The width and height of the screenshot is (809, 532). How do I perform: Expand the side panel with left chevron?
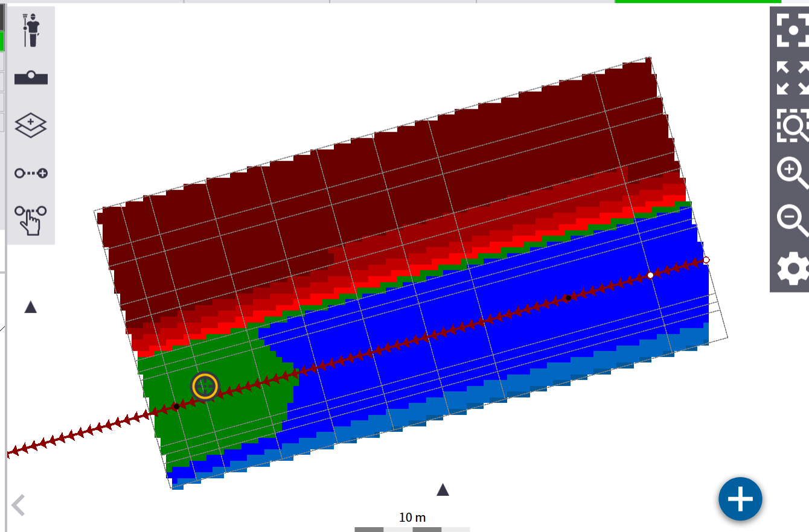pyautogui.click(x=18, y=505)
